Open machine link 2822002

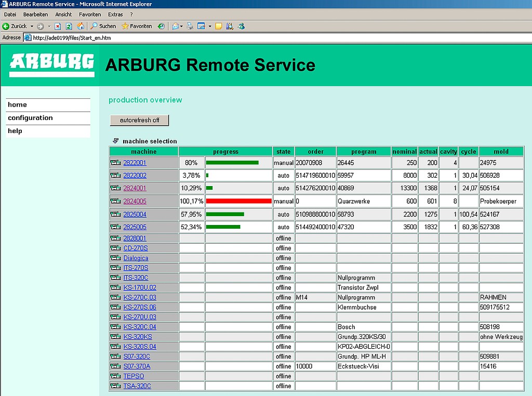(x=135, y=176)
